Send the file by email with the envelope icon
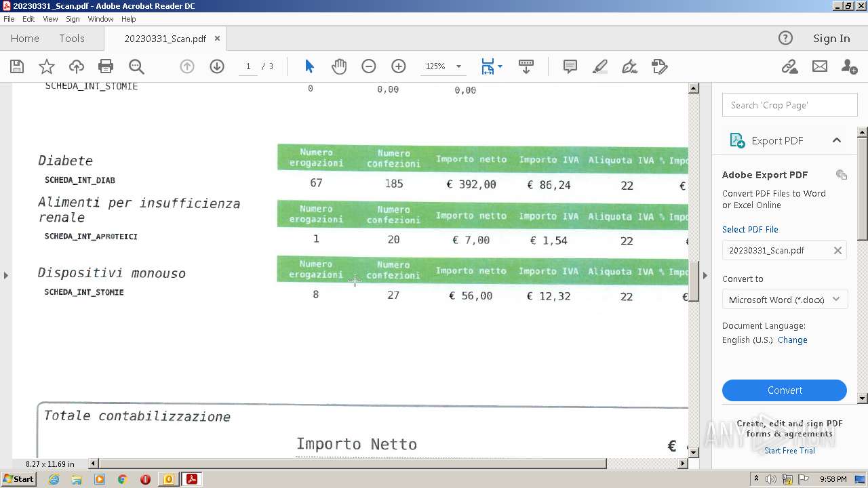 820,66
